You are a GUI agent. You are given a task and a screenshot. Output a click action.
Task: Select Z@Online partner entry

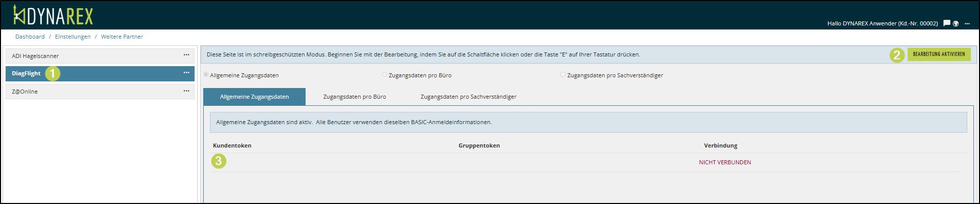pyautogui.click(x=25, y=92)
